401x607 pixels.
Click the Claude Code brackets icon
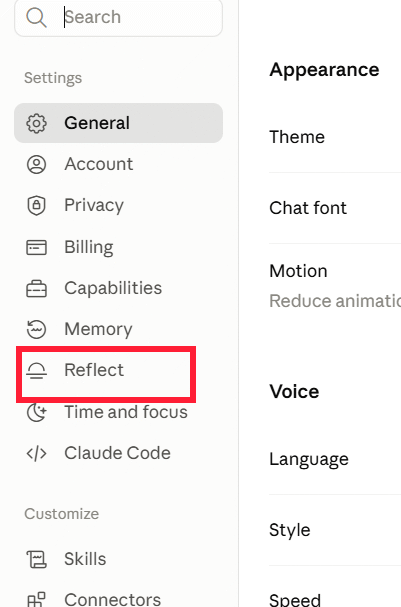click(x=36, y=453)
